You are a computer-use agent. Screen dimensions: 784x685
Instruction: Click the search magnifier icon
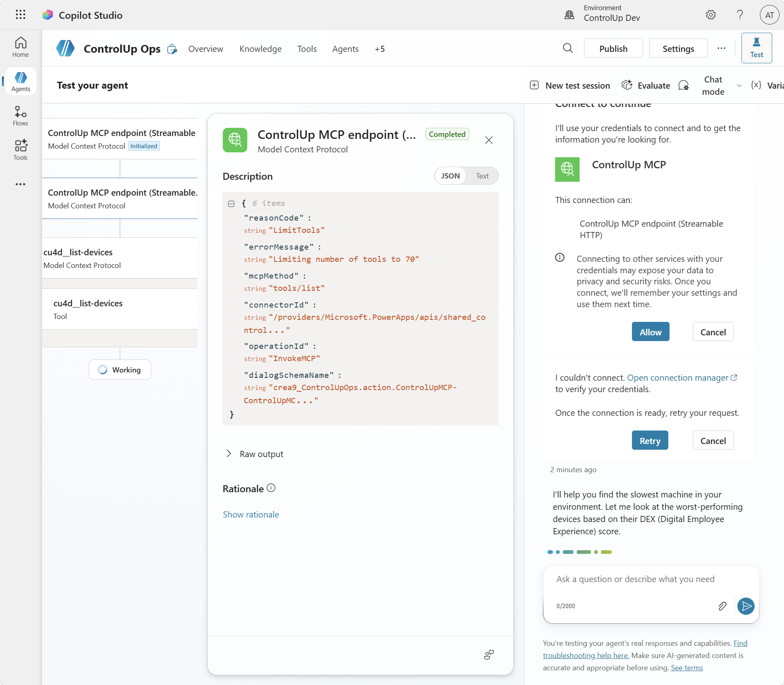(x=568, y=48)
